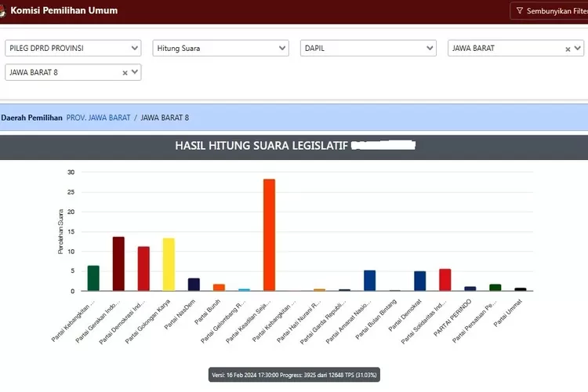Click the green Partai Persatuan bar
This screenshot has width=588, height=392.
pyautogui.click(x=495, y=288)
